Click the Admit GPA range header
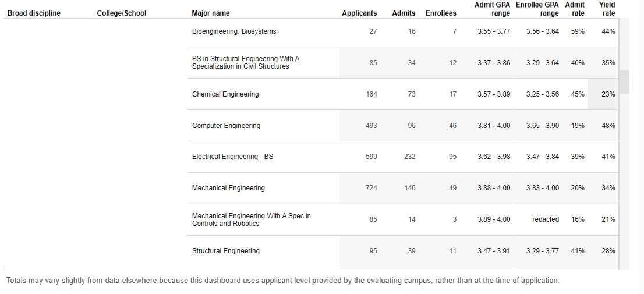The image size is (644, 294). [493, 9]
